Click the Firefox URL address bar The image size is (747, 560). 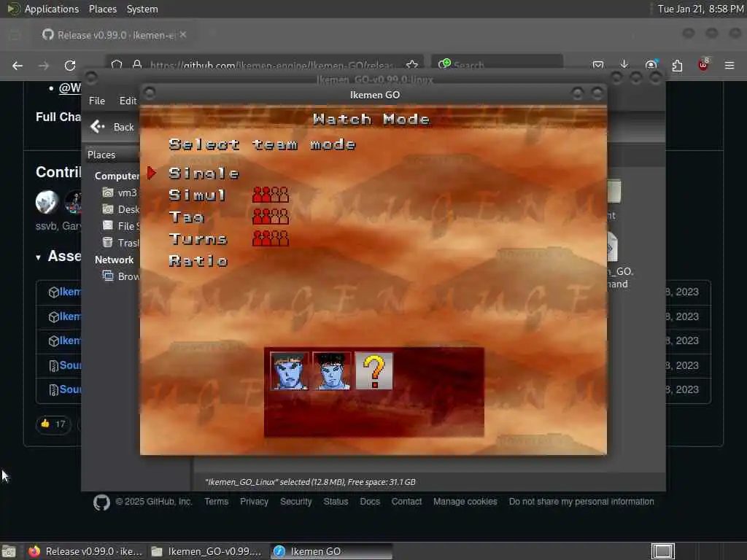click(264, 65)
